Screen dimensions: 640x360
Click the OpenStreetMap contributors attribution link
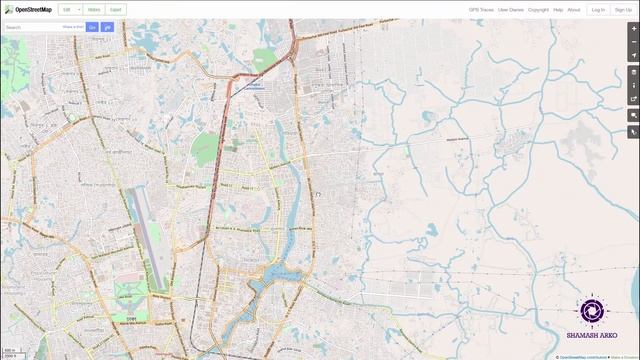pyautogui.click(x=582, y=357)
